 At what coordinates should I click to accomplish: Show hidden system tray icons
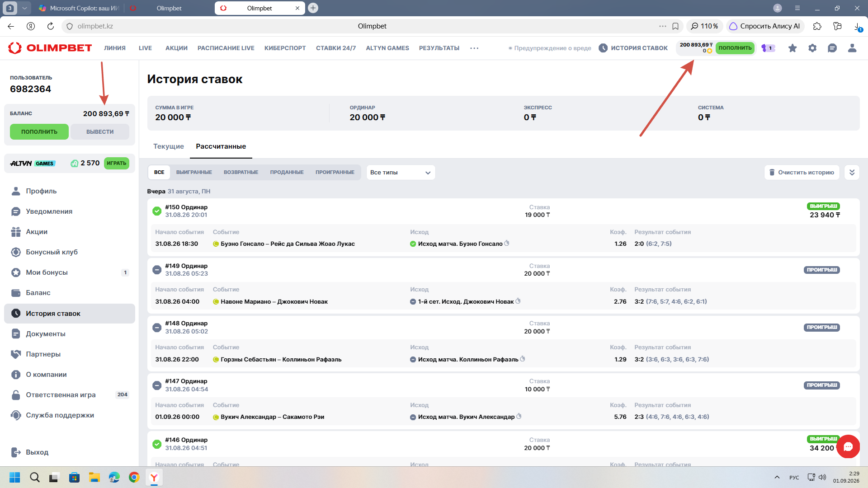[x=777, y=477]
